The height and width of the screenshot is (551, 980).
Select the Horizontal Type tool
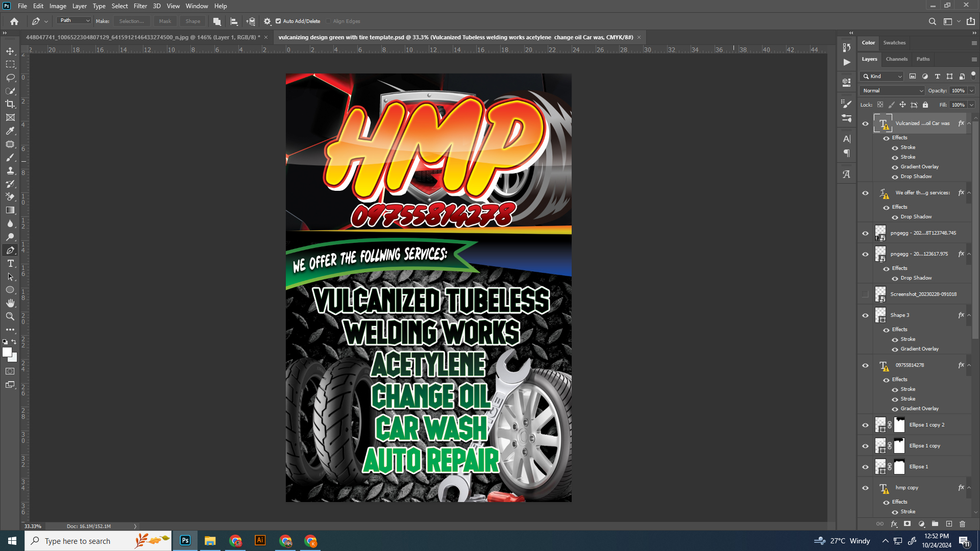click(10, 263)
